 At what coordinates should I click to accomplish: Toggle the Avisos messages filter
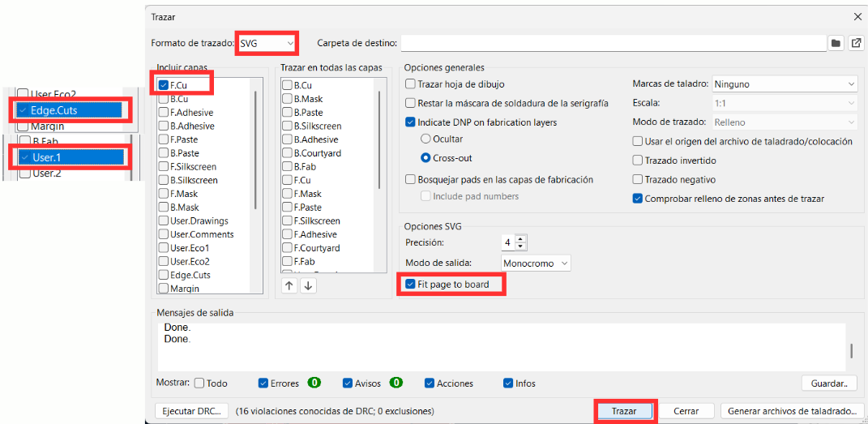click(348, 383)
